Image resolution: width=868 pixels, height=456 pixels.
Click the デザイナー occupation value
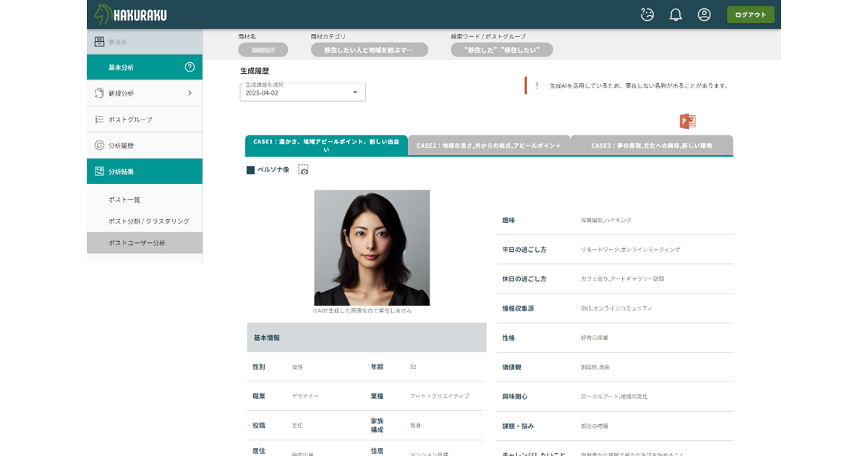pos(305,396)
